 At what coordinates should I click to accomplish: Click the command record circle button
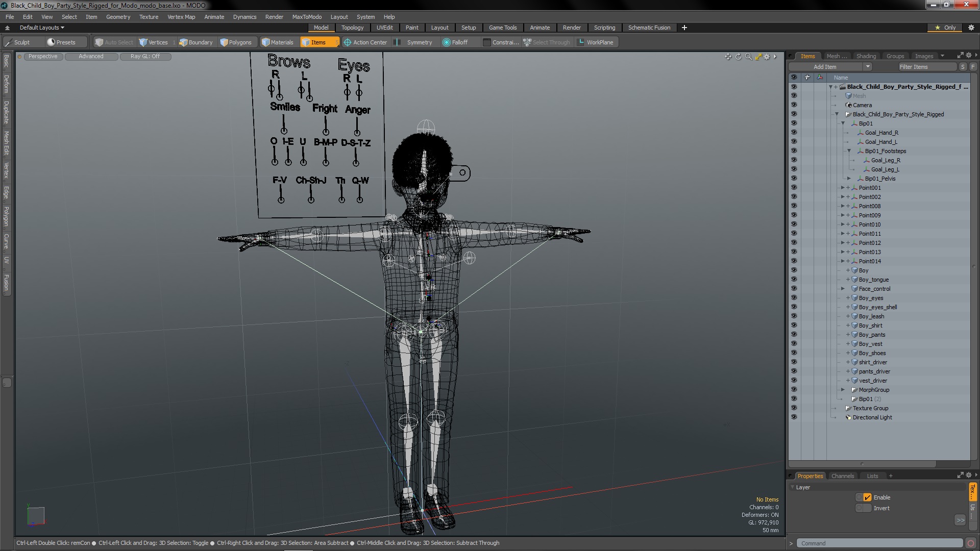971,543
